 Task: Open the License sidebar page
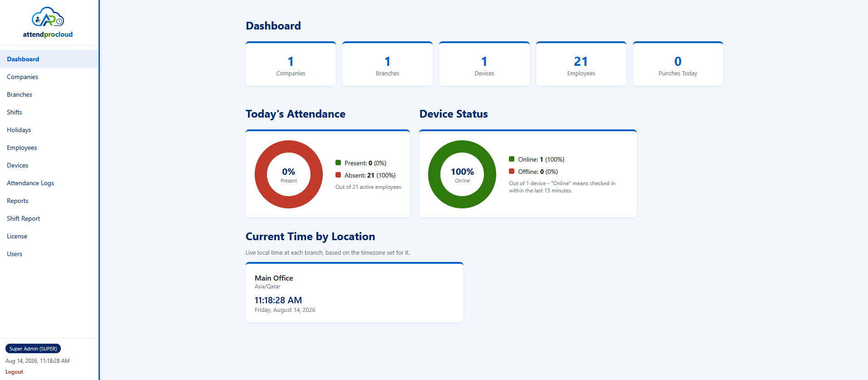coord(49,236)
